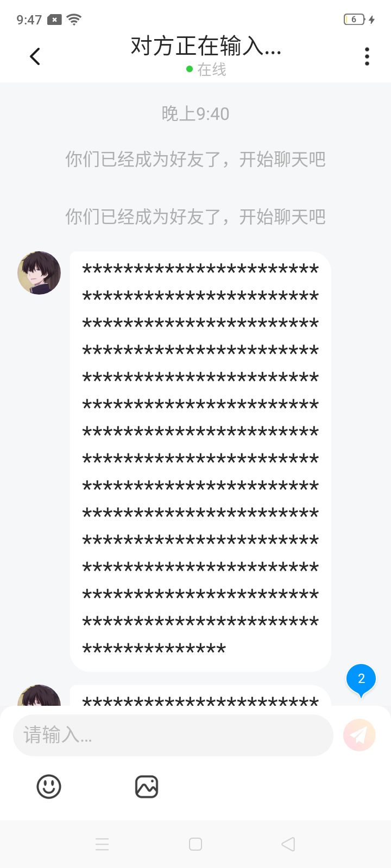The height and width of the screenshot is (868, 391).
Task: Tap the paper plane send button
Action: [360, 735]
